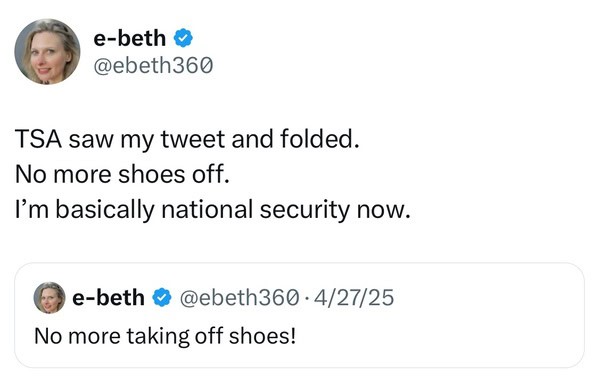Click the "I'm basically national security now." line
Image resolution: width=599 pixels, height=383 pixels.
pos(213,210)
